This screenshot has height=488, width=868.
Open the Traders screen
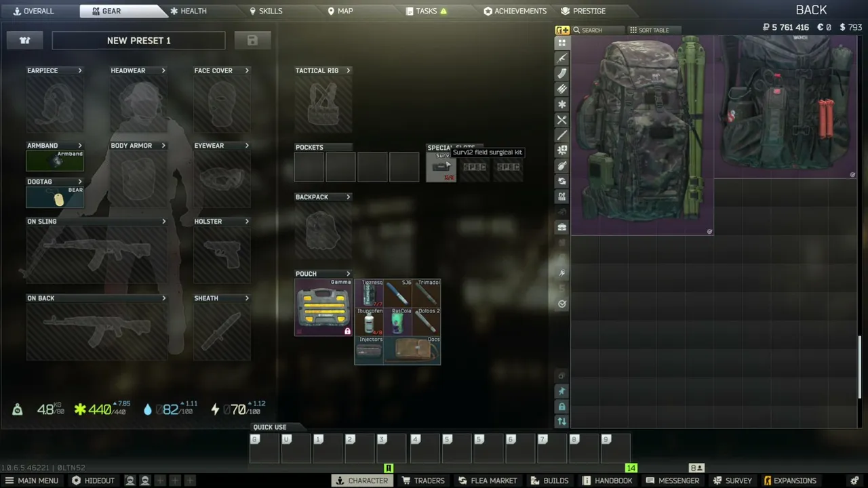pyautogui.click(x=422, y=481)
